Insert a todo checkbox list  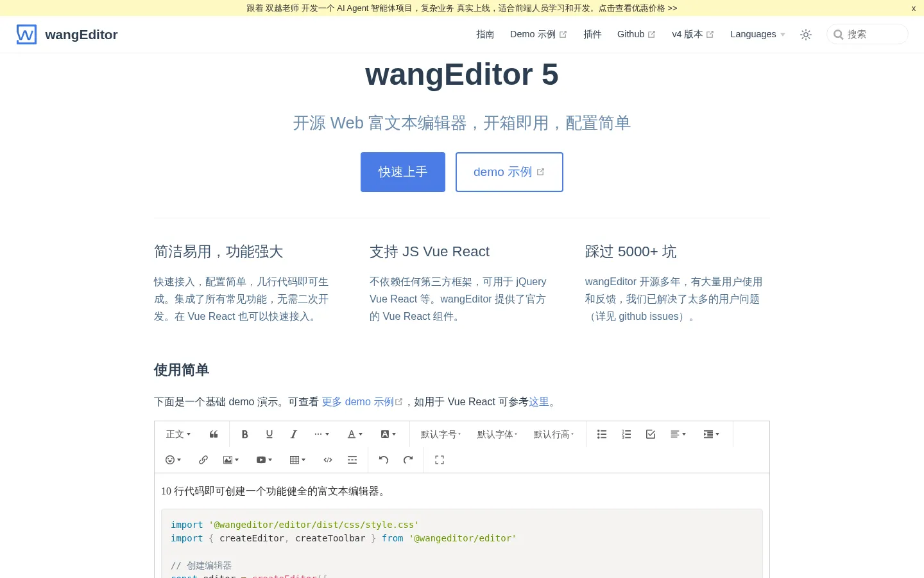651,434
